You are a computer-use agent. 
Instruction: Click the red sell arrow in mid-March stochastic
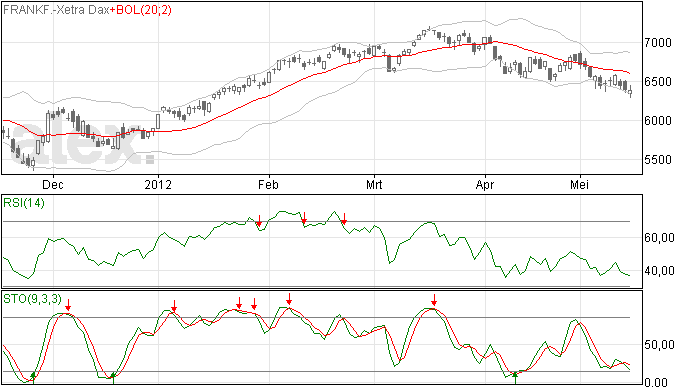point(434,300)
